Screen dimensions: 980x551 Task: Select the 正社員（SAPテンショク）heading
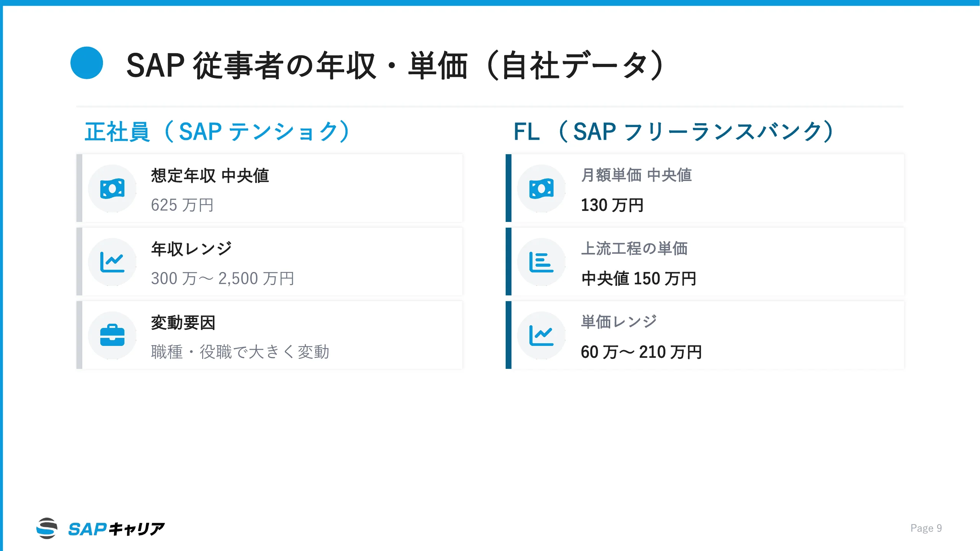click(x=217, y=132)
